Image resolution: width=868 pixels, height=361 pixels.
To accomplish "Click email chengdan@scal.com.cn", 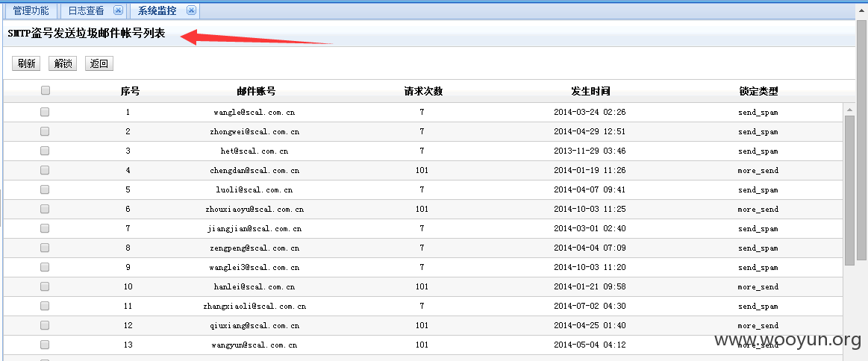I will point(254,170).
